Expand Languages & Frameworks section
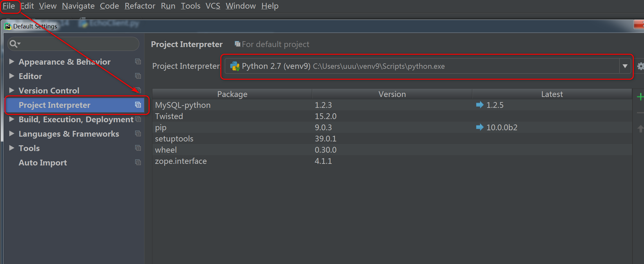This screenshot has width=644, height=264. (x=12, y=133)
